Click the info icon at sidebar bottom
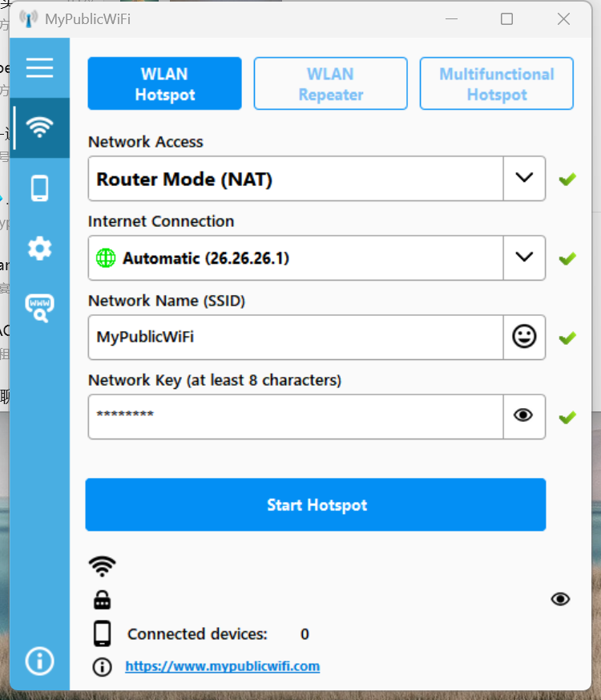This screenshot has width=601, height=700. point(39,661)
